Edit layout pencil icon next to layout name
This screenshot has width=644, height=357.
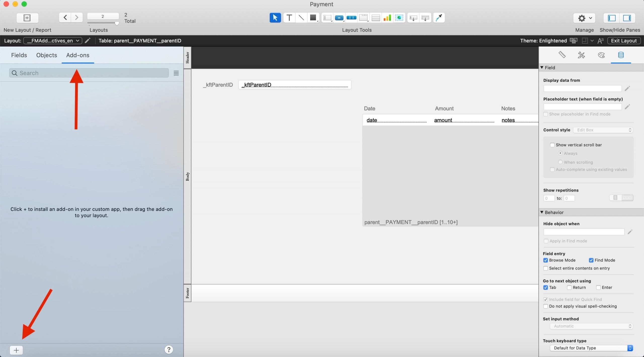coord(87,40)
